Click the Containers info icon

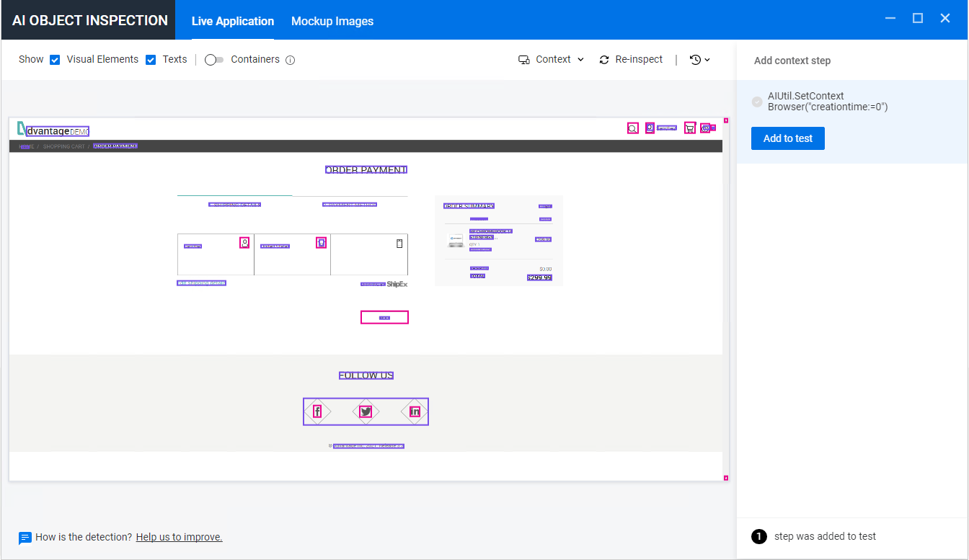(291, 60)
